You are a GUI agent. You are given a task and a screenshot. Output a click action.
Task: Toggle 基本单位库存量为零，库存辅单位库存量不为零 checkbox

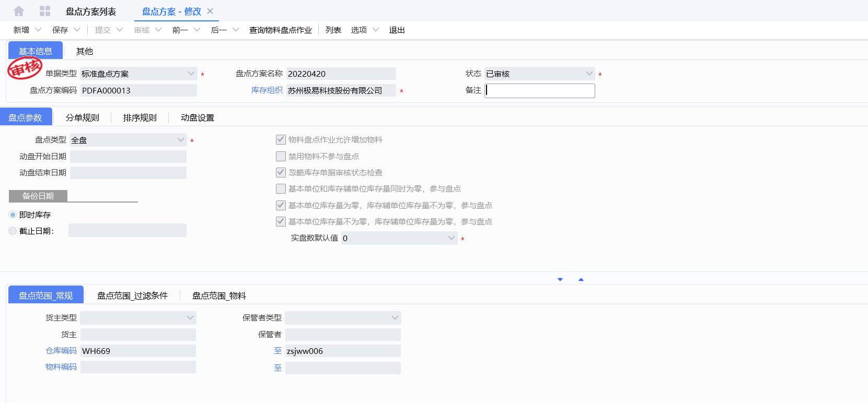point(281,205)
